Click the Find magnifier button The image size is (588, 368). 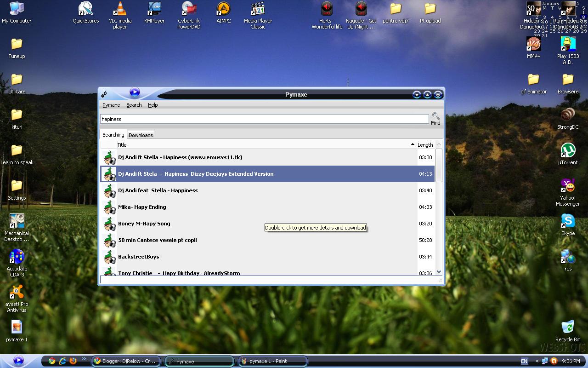click(x=435, y=119)
